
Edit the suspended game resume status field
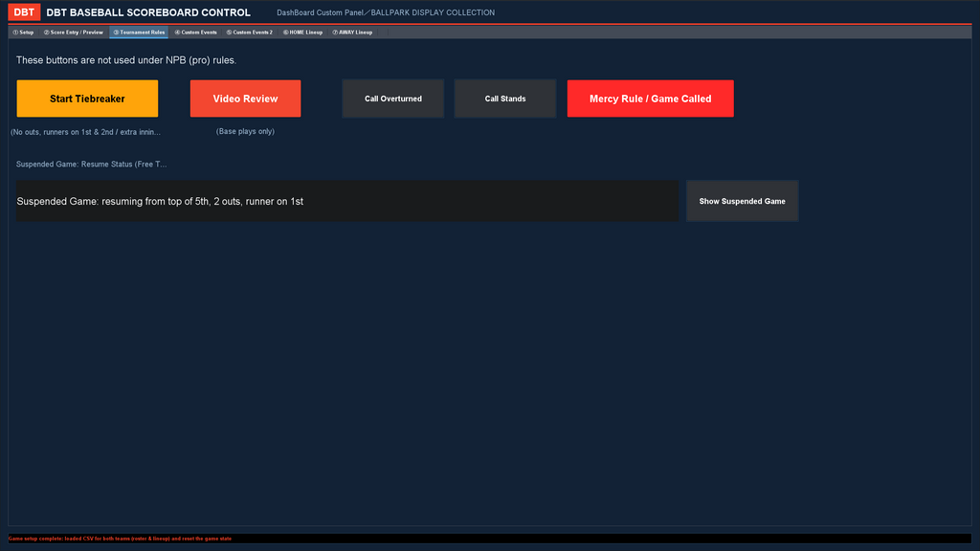click(x=346, y=201)
